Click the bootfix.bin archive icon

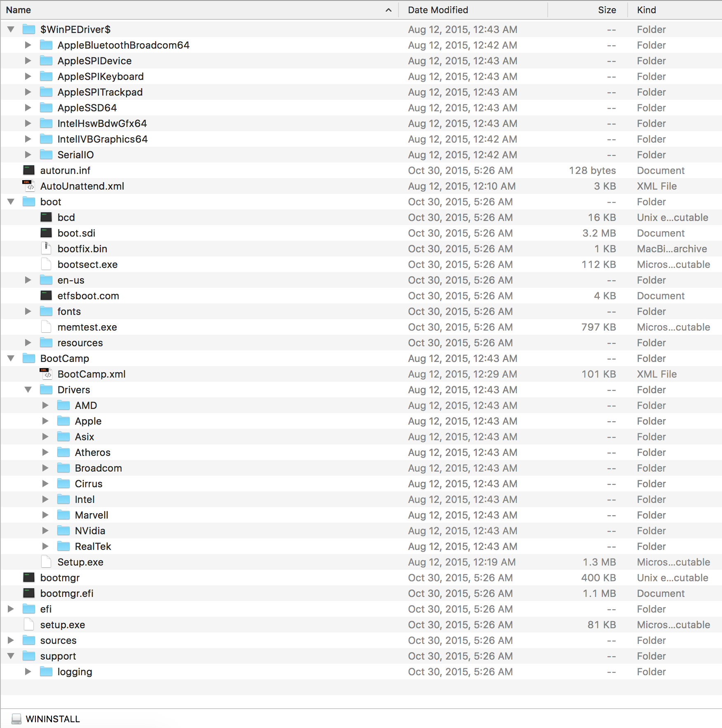click(46, 249)
